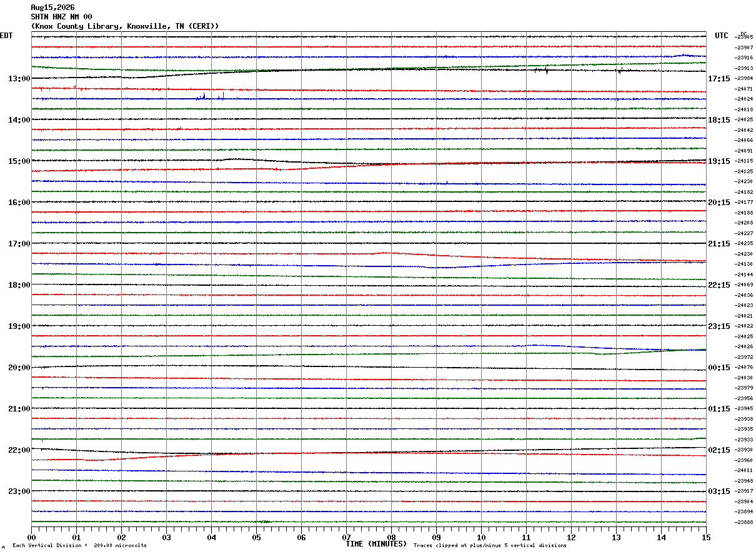Select the DC offset value -23984
Viewport: 756px width, 554px height.
tap(744, 78)
